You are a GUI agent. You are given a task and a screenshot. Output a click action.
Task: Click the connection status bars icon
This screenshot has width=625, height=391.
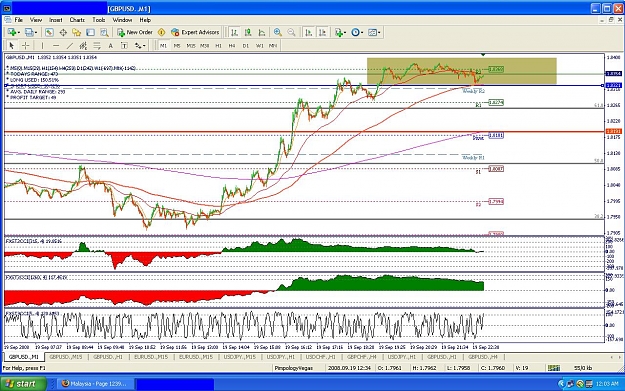[554, 368]
